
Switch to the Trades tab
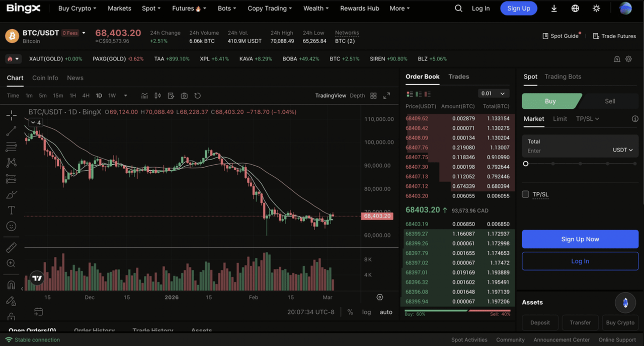click(x=458, y=77)
